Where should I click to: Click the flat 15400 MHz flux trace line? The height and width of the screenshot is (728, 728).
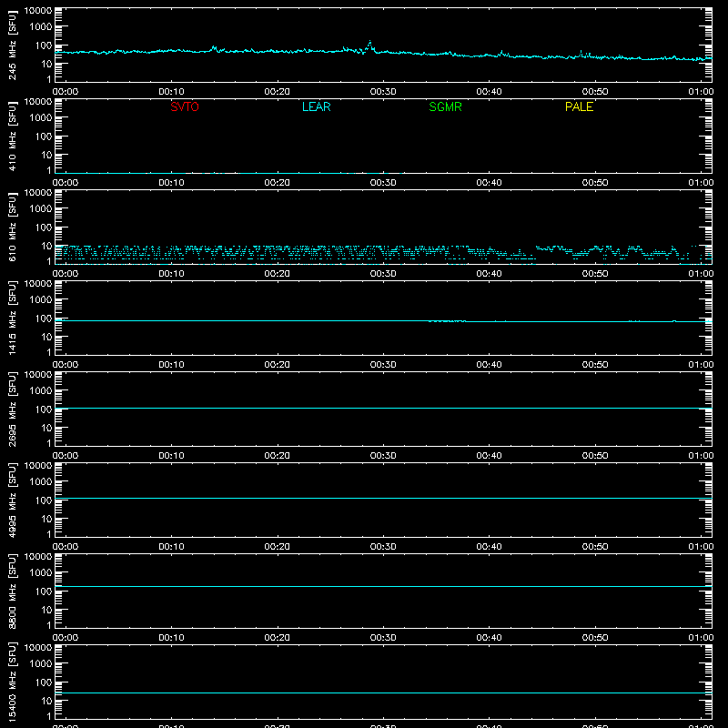click(x=383, y=693)
